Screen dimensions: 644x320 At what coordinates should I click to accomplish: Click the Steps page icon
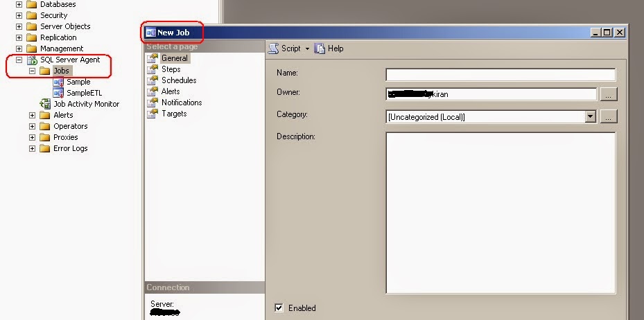click(153, 69)
